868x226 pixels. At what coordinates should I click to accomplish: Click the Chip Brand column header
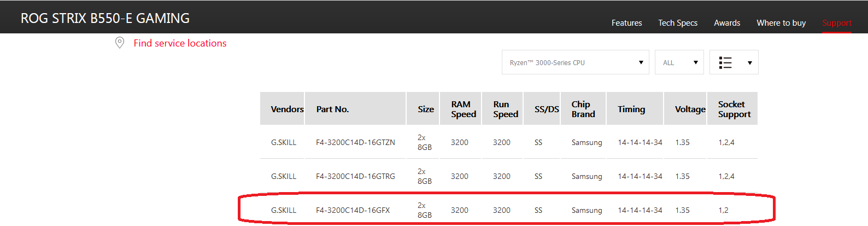tap(583, 109)
